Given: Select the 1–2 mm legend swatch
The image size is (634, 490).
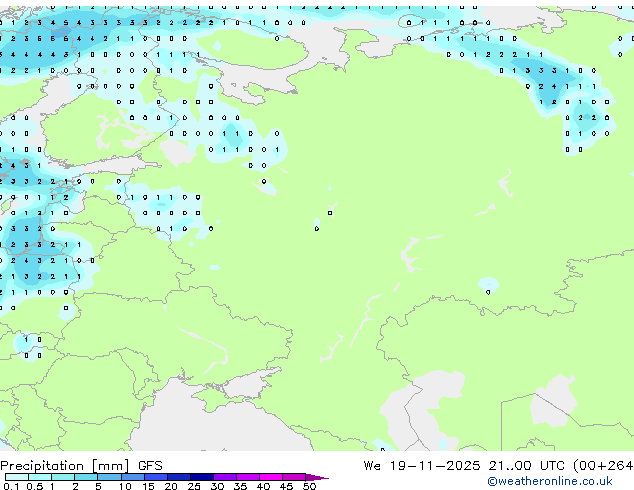Looking at the screenshot, I should click(x=63, y=477).
